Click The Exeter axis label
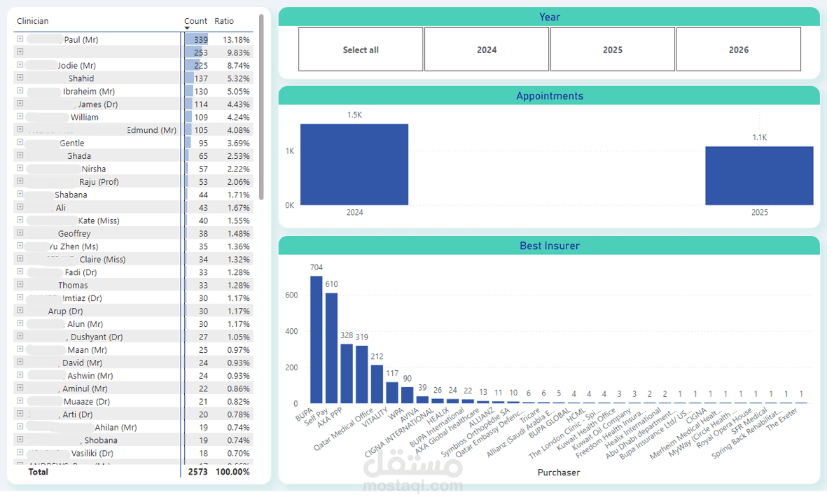The width and height of the screenshot is (827, 504). click(782, 419)
